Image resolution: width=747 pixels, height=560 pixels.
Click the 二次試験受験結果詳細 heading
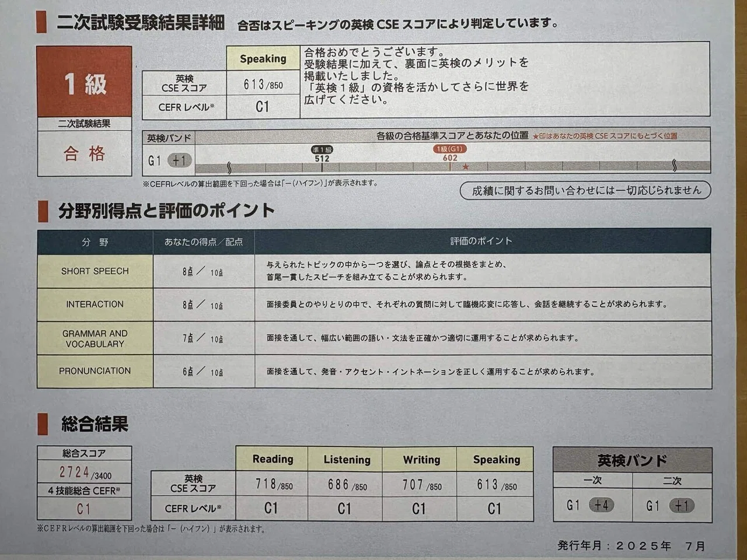[x=140, y=22]
